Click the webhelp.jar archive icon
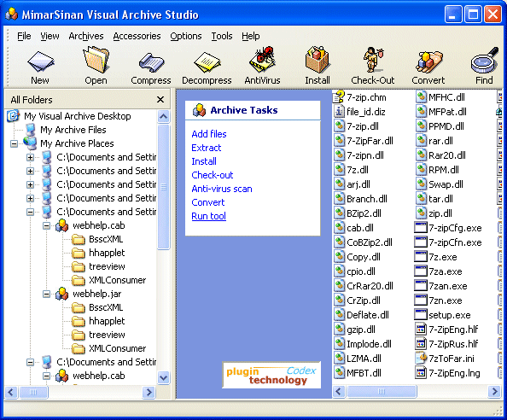 click(x=61, y=294)
